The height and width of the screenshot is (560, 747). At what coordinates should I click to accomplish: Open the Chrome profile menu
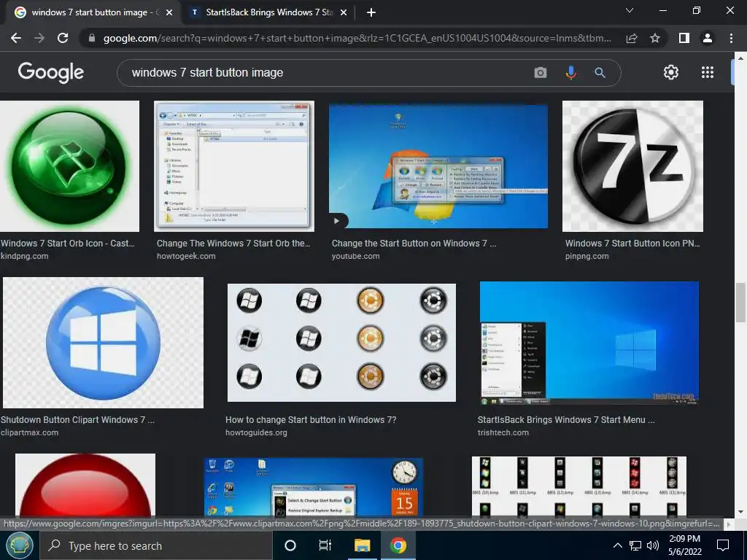[x=708, y=38]
